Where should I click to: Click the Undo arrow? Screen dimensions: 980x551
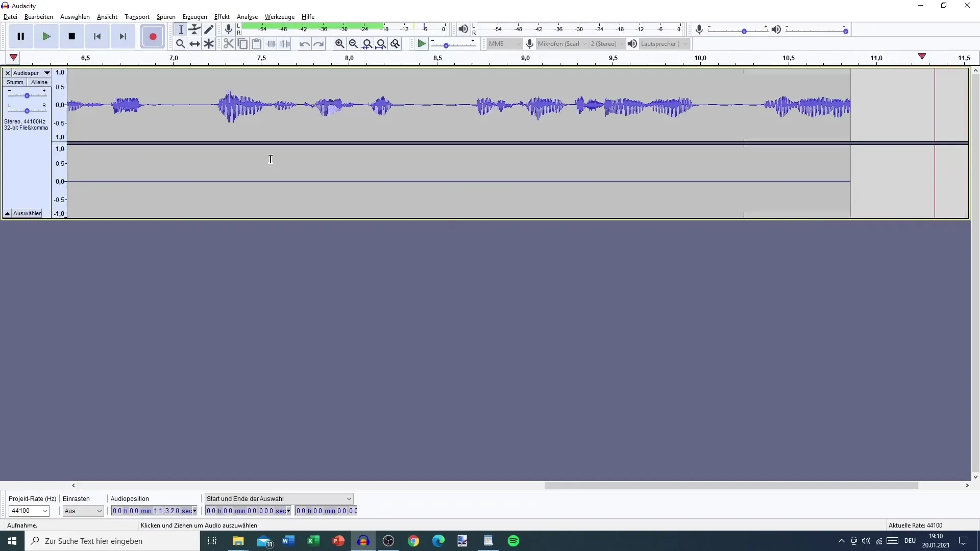tap(305, 44)
